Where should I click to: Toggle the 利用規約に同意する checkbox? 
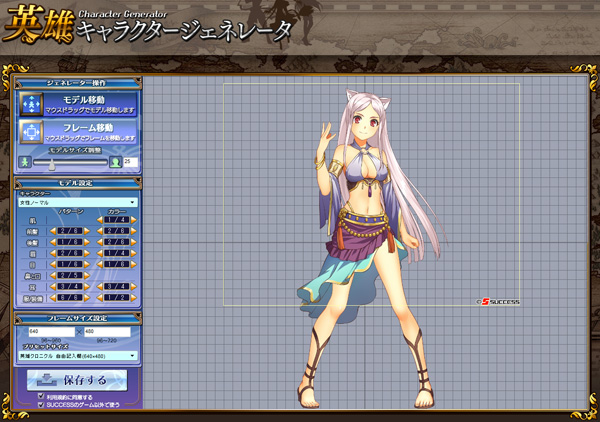point(41,396)
